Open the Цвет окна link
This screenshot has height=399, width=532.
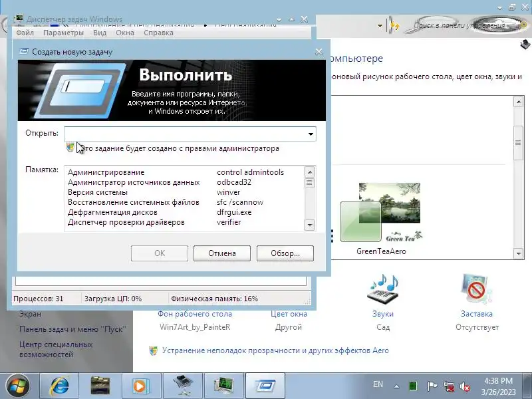(289, 314)
